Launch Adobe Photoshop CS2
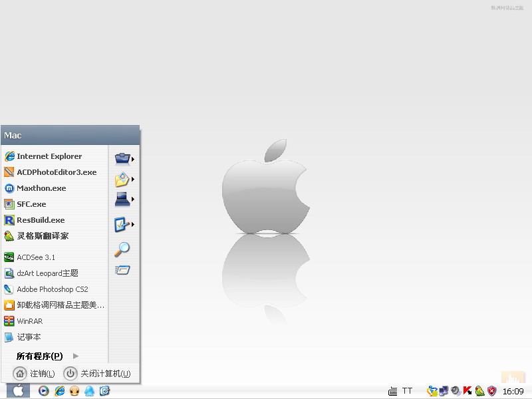Viewport: 532px width, 399px height. [55, 289]
